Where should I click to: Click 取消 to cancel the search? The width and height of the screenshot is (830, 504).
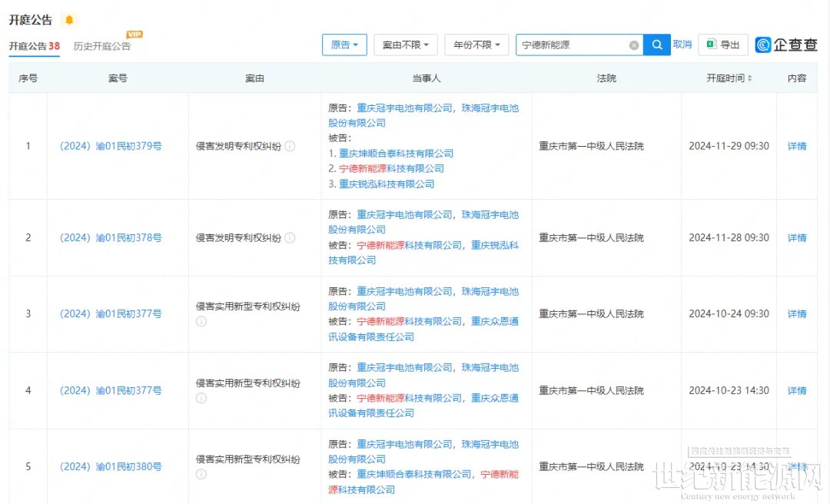click(682, 45)
